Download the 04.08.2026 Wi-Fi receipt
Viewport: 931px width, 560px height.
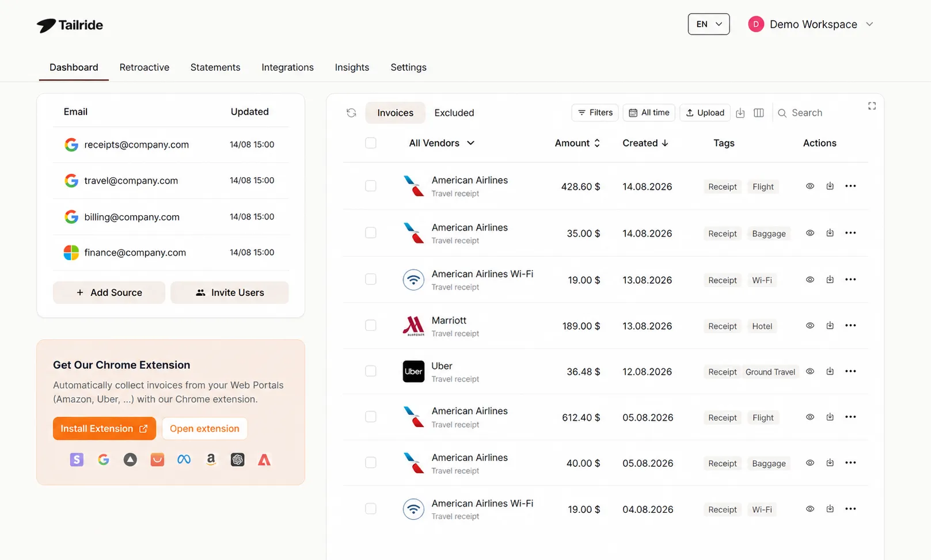click(x=830, y=509)
